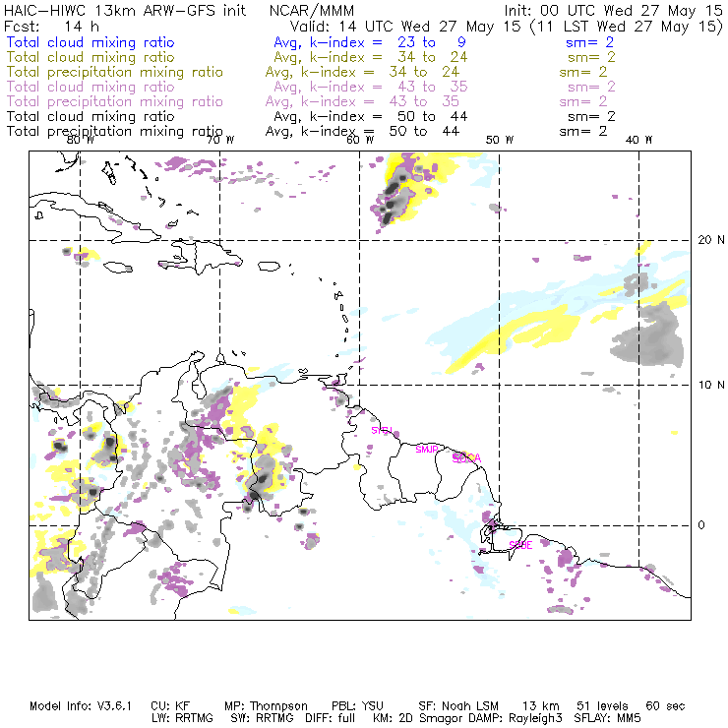Click "Model Info: V3.6.1" footer text

[81, 706]
